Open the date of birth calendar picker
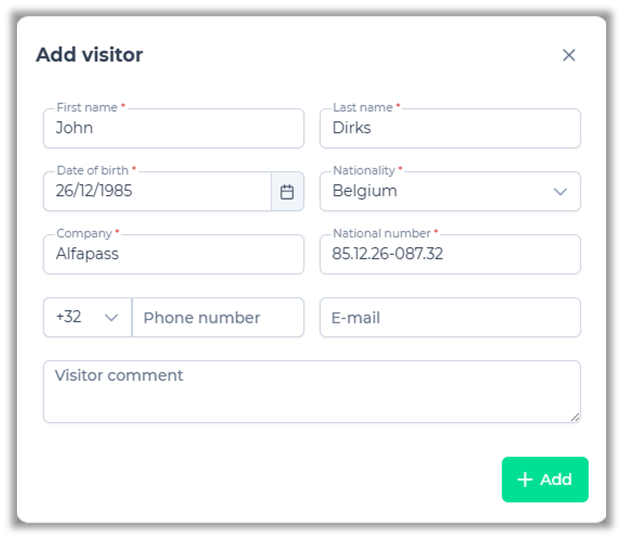623x539 pixels. click(287, 192)
